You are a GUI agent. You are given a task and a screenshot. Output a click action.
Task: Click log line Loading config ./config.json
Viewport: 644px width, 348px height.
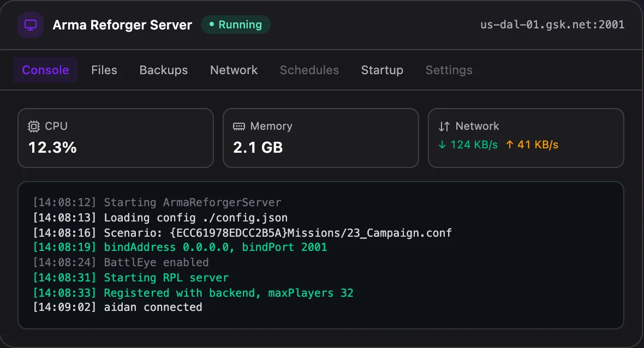pyautogui.click(x=160, y=218)
